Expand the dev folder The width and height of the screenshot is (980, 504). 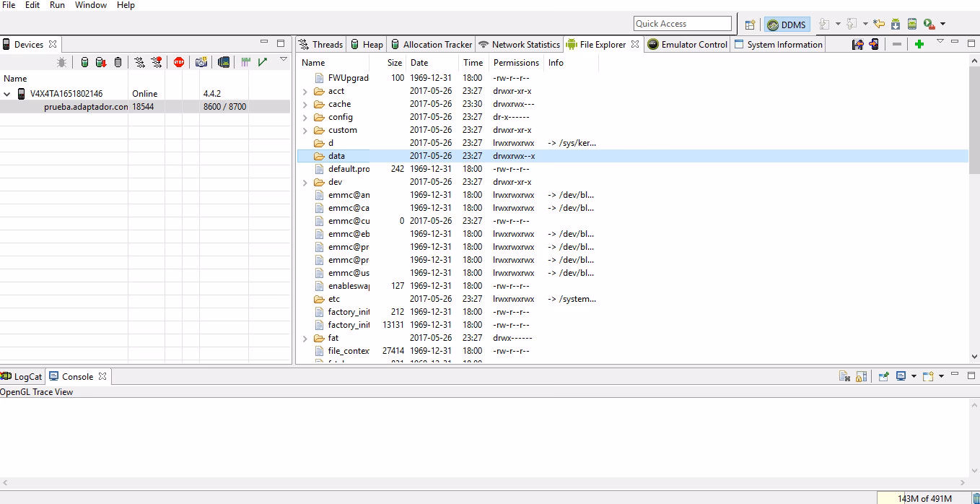(305, 183)
